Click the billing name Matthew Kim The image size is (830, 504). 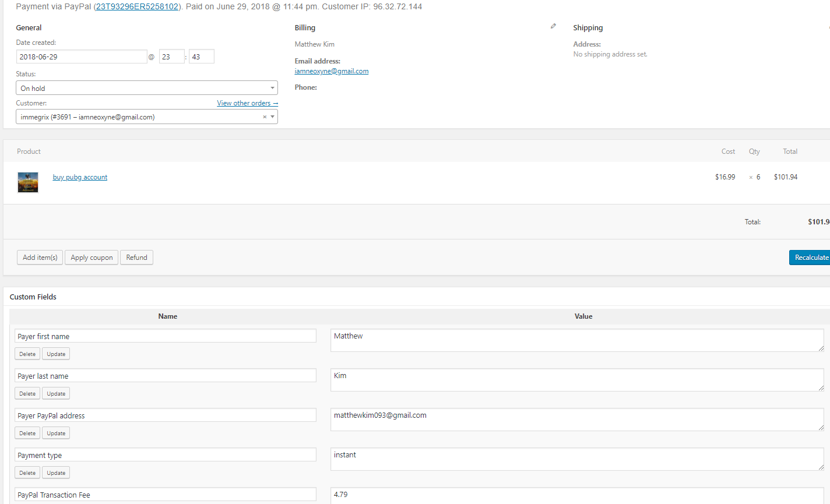click(315, 44)
